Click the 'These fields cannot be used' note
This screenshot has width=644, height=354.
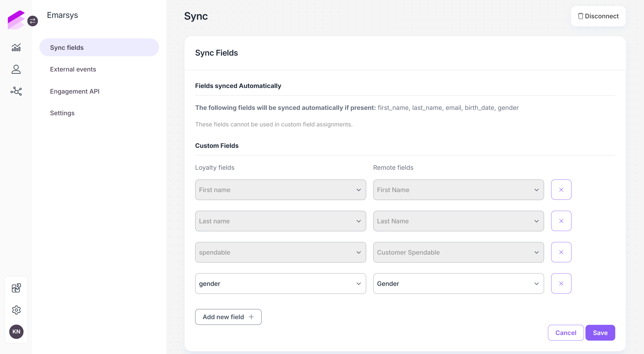[x=274, y=124]
